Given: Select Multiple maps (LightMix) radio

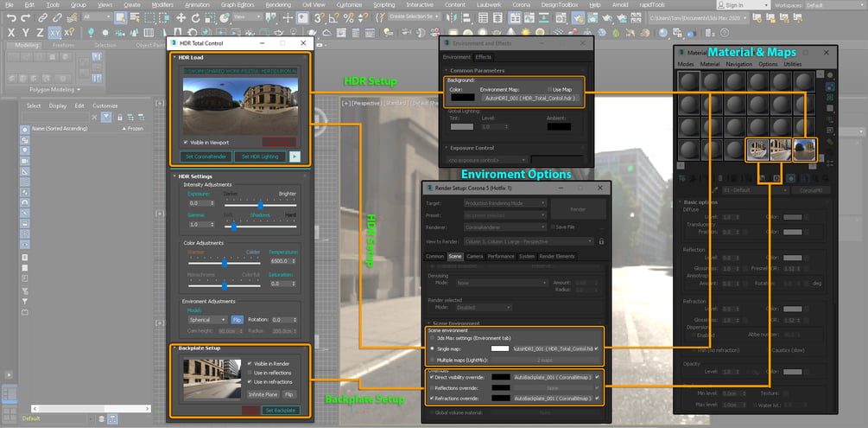Looking at the screenshot, I should point(433,360).
